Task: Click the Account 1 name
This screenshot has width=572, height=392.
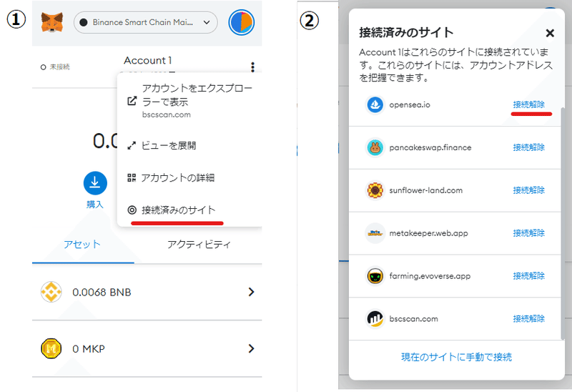Action: [x=148, y=60]
